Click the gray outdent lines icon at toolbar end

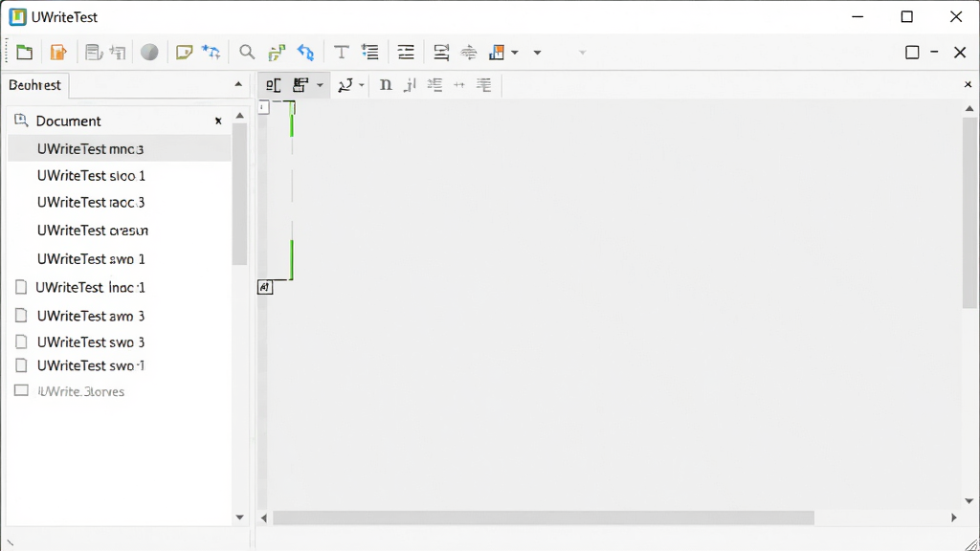pos(483,85)
